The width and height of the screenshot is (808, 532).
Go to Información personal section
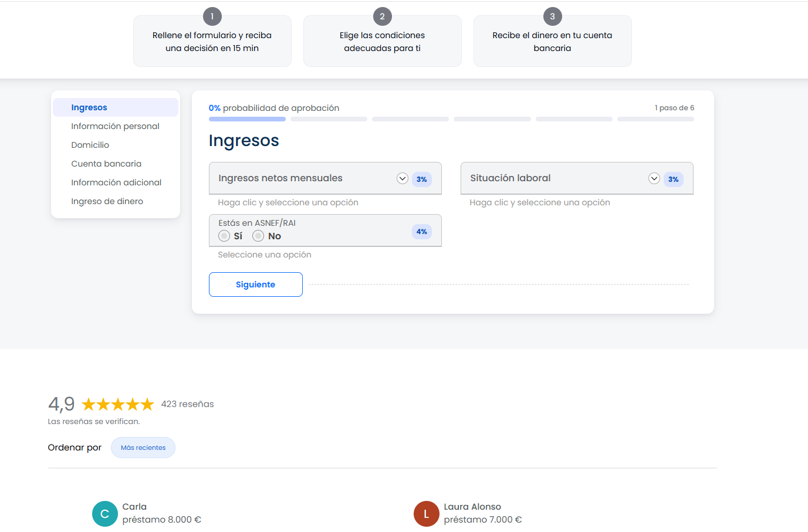point(115,126)
